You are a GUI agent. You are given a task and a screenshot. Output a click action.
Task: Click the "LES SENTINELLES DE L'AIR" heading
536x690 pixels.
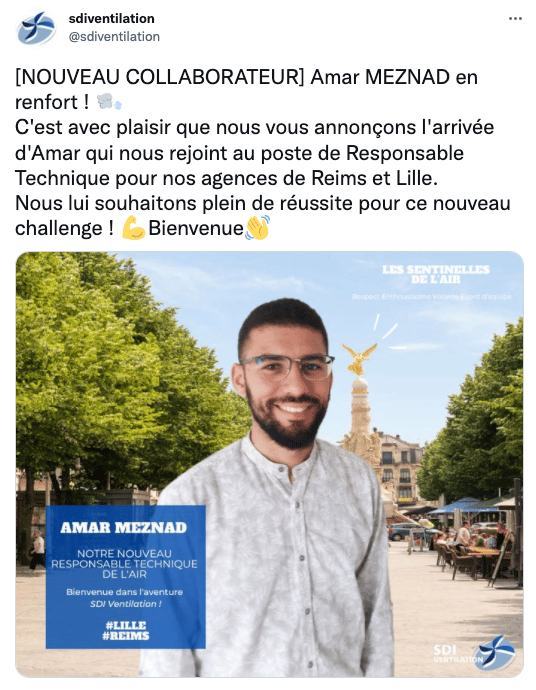point(436,274)
